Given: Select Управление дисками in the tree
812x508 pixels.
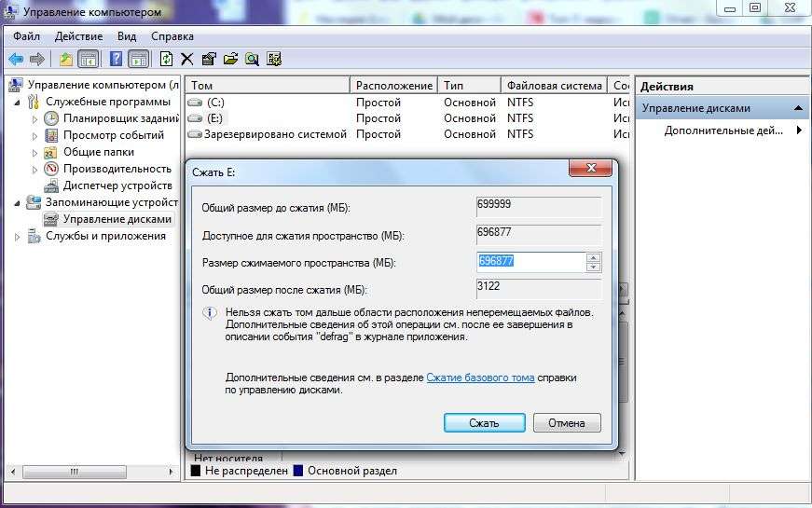Looking at the screenshot, I should pyautogui.click(x=117, y=219).
